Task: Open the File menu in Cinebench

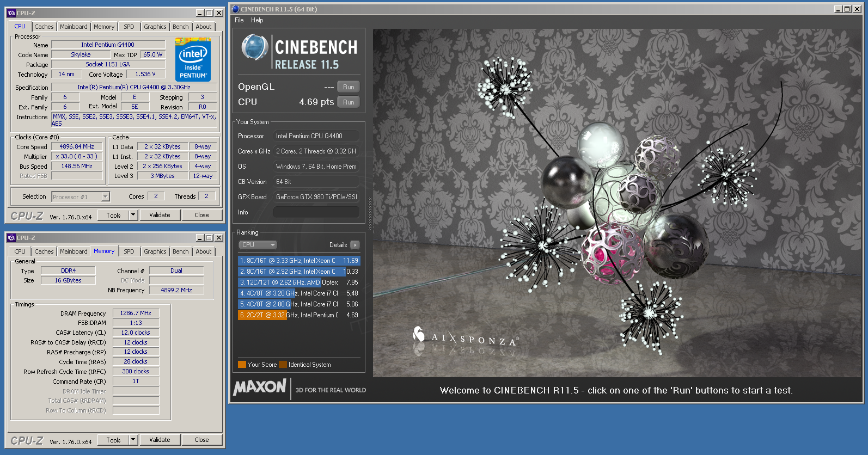Action: pyautogui.click(x=239, y=20)
